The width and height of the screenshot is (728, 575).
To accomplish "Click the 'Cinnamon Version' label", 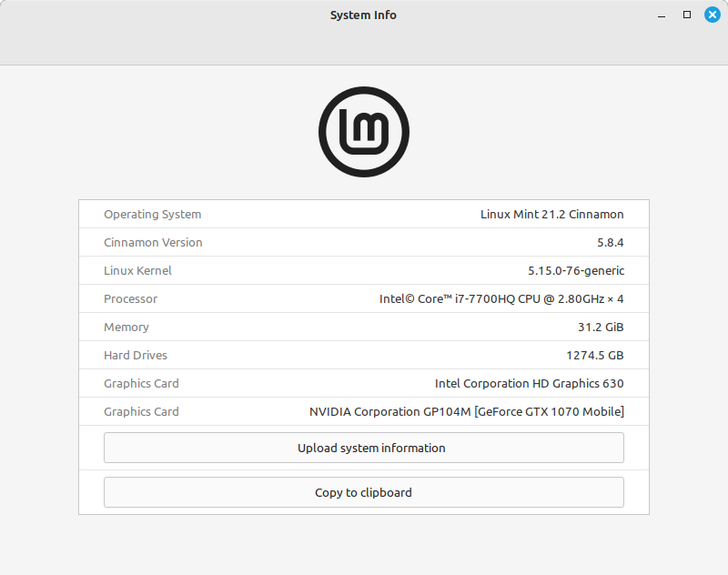I will click(153, 242).
